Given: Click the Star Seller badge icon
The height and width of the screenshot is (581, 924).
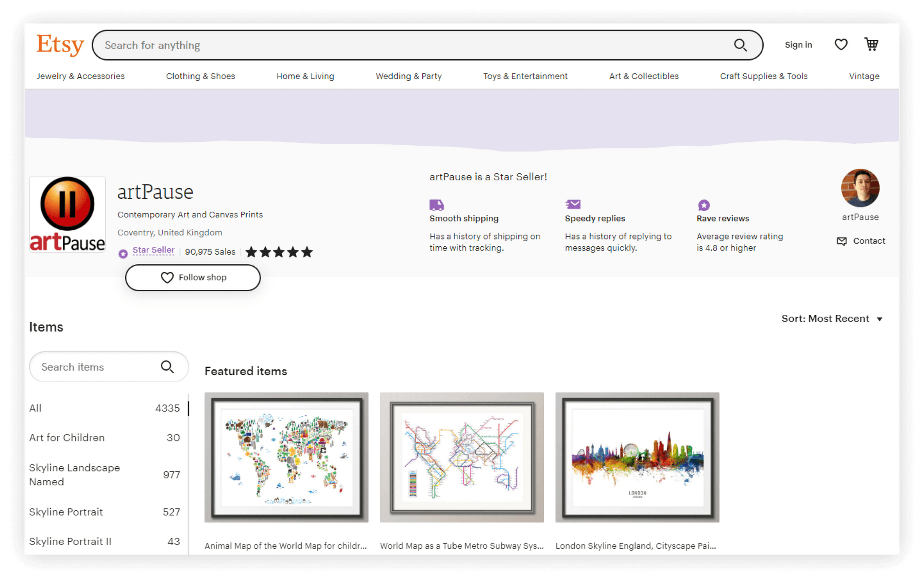Looking at the screenshot, I should [123, 253].
